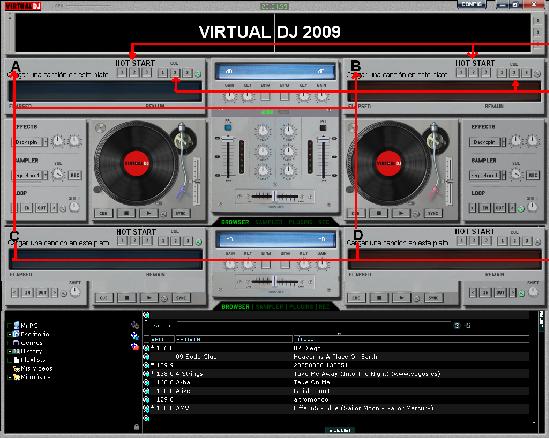Lengthen the loop on Deck B with right arrow
The width and height of the screenshot is (549, 439).
pos(512,208)
